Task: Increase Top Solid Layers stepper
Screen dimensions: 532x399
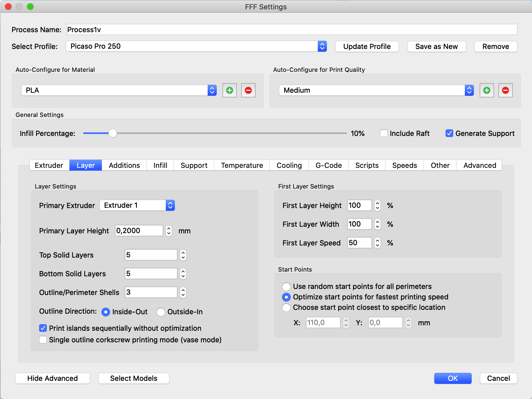Action: point(183,252)
